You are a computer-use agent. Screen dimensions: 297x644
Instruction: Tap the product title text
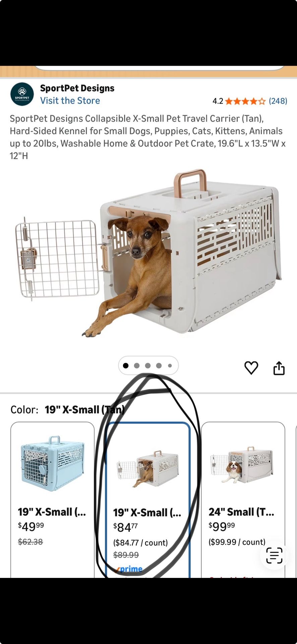148,137
